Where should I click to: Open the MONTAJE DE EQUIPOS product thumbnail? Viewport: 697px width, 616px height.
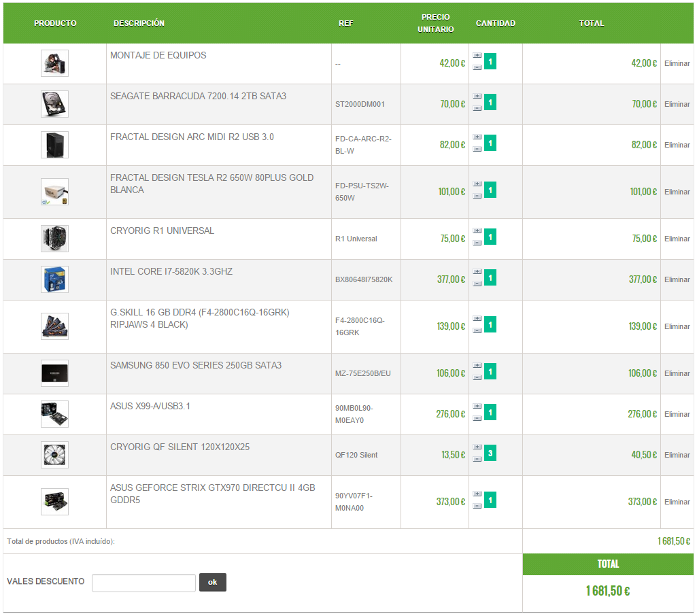pyautogui.click(x=54, y=63)
